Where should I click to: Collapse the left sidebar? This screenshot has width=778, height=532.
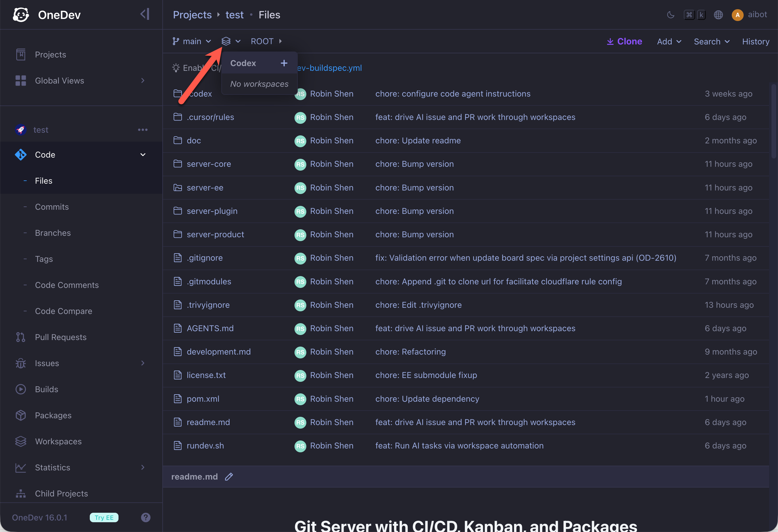point(145,14)
